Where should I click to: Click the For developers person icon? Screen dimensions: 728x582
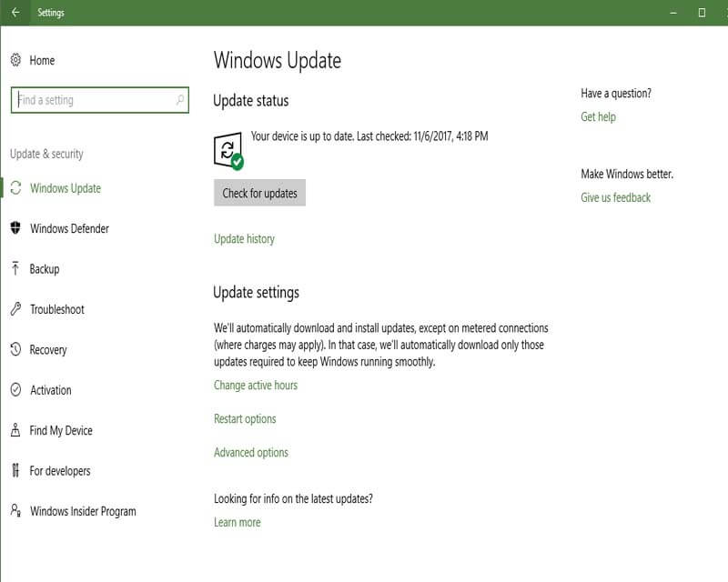click(x=15, y=471)
